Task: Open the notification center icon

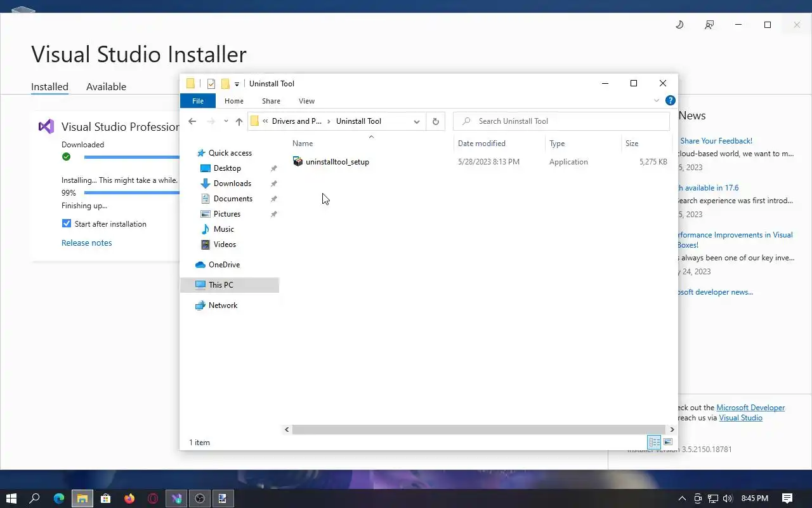Action: pos(787,498)
